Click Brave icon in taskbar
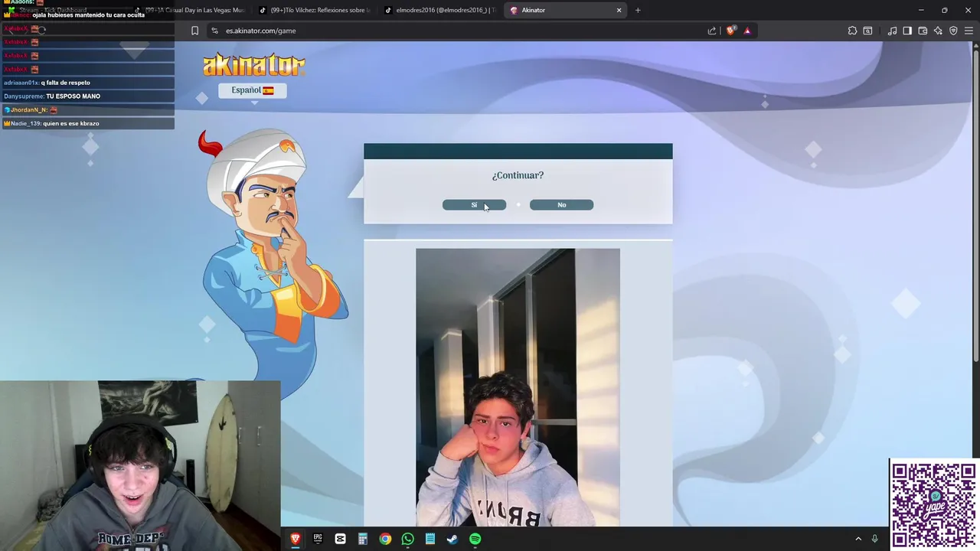This screenshot has height=551, width=980. point(296,539)
